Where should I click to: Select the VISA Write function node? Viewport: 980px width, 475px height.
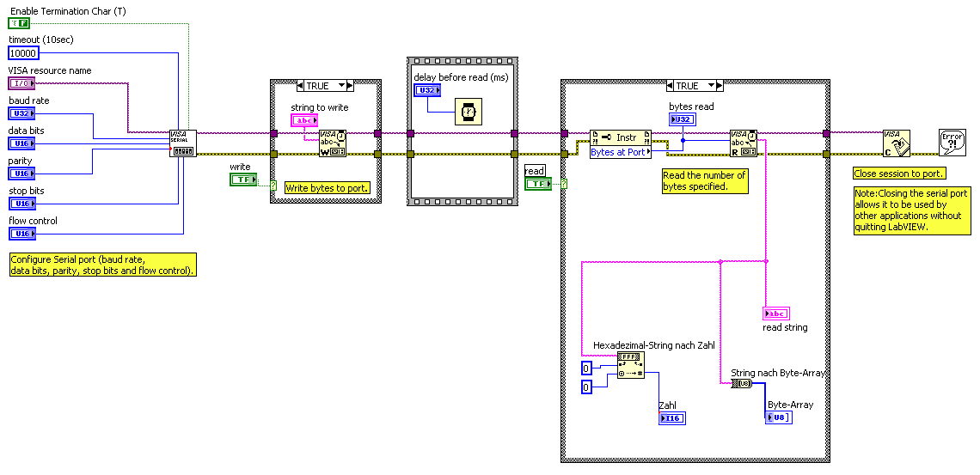pyautogui.click(x=333, y=143)
